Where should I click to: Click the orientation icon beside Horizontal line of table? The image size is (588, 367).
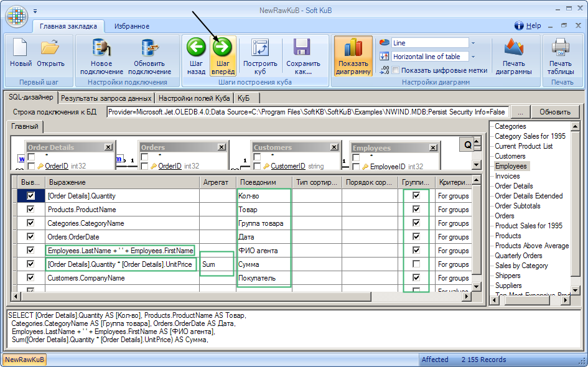(x=384, y=56)
